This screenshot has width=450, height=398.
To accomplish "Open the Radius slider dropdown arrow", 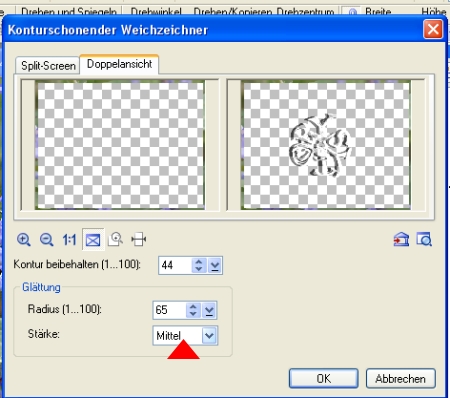I will click(x=209, y=310).
